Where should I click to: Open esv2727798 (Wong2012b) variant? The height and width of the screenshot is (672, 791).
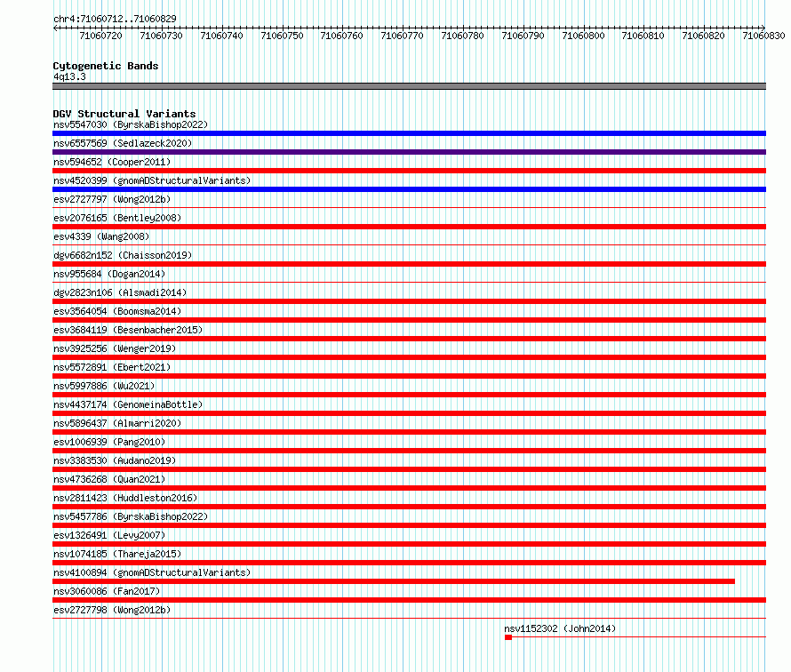point(112,610)
